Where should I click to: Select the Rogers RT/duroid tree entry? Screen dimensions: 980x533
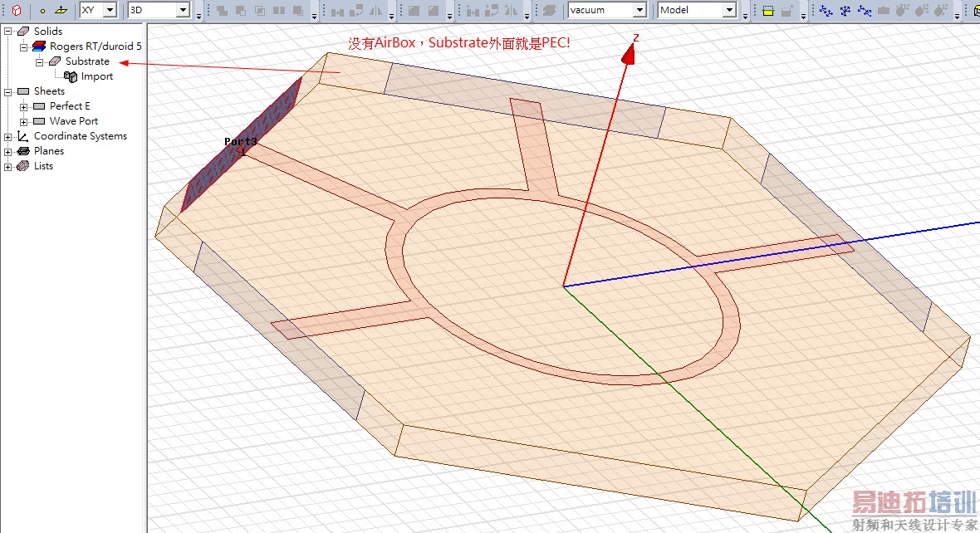click(x=96, y=46)
